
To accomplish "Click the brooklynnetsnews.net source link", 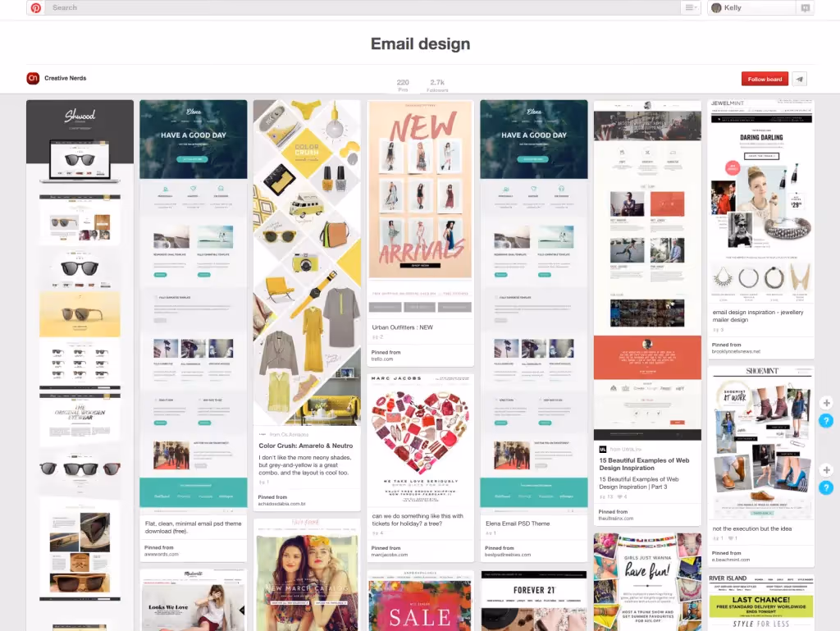I will point(736,351).
